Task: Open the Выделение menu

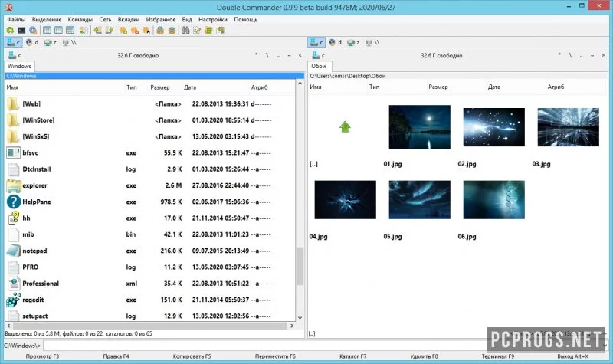Action: point(47,19)
